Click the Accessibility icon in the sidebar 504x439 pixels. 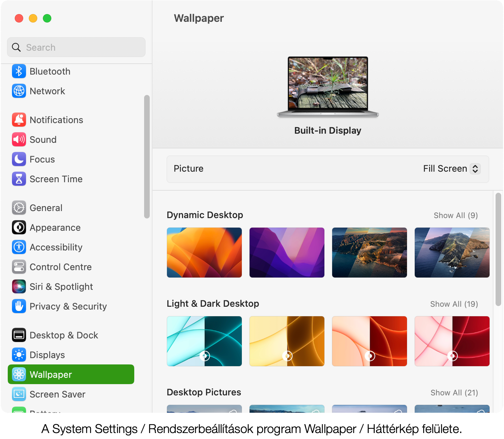19,247
